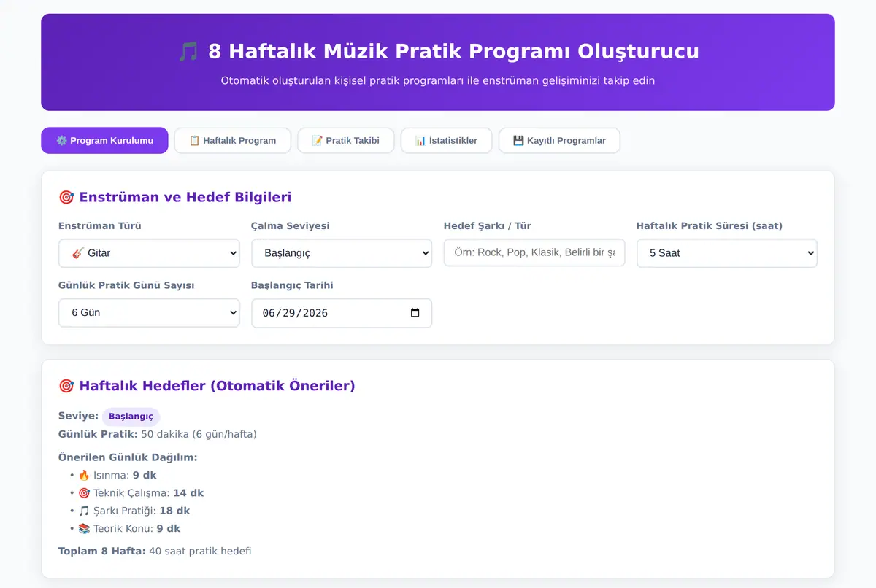Expand the Çalma Seviyesi dropdown

coord(342,253)
